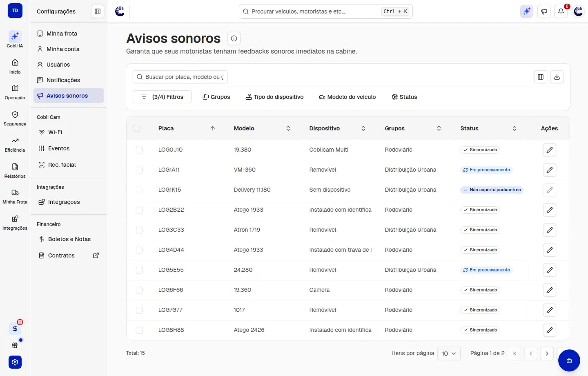Open the megaphone announcements icon

click(544, 11)
